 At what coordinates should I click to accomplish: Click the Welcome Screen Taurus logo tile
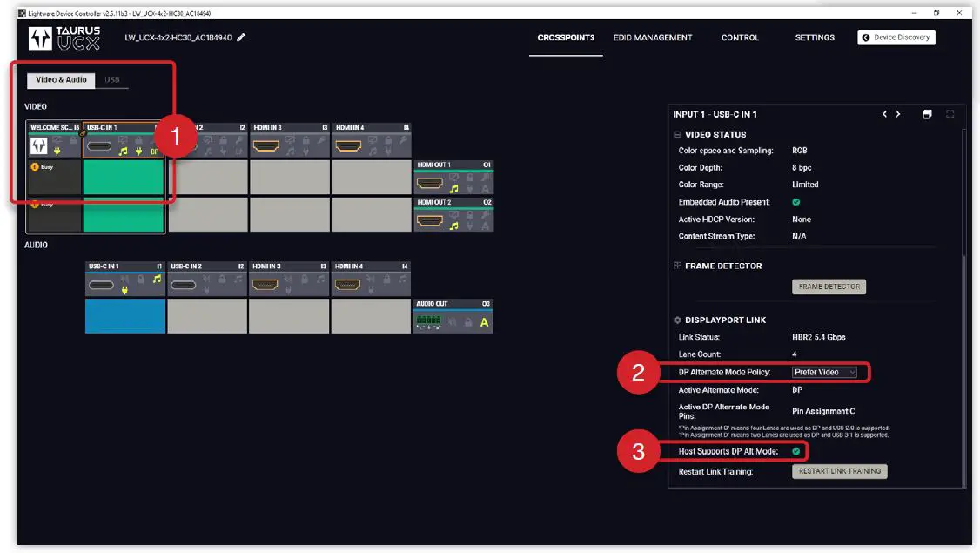[39, 146]
